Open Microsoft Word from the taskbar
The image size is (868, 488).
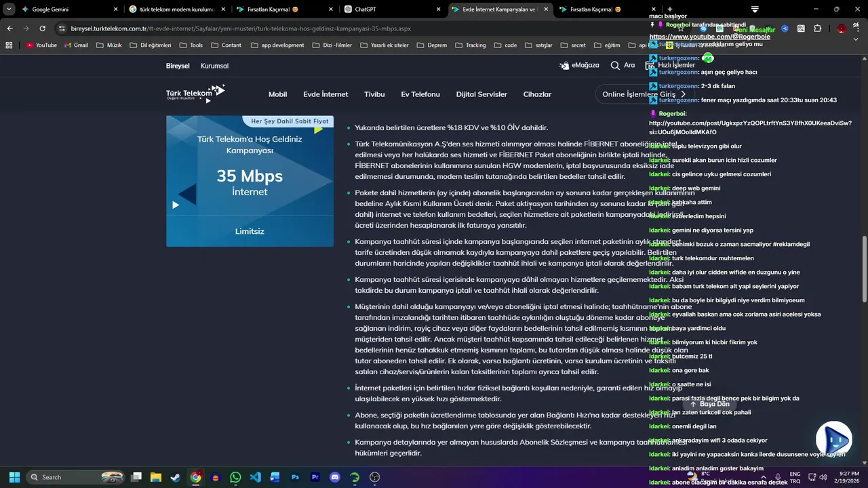point(275,477)
